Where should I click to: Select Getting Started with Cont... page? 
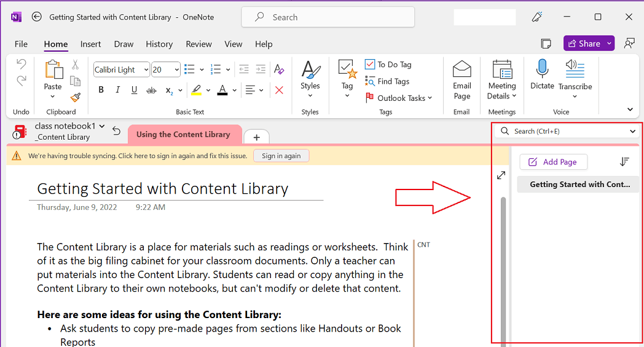tap(578, 185)
